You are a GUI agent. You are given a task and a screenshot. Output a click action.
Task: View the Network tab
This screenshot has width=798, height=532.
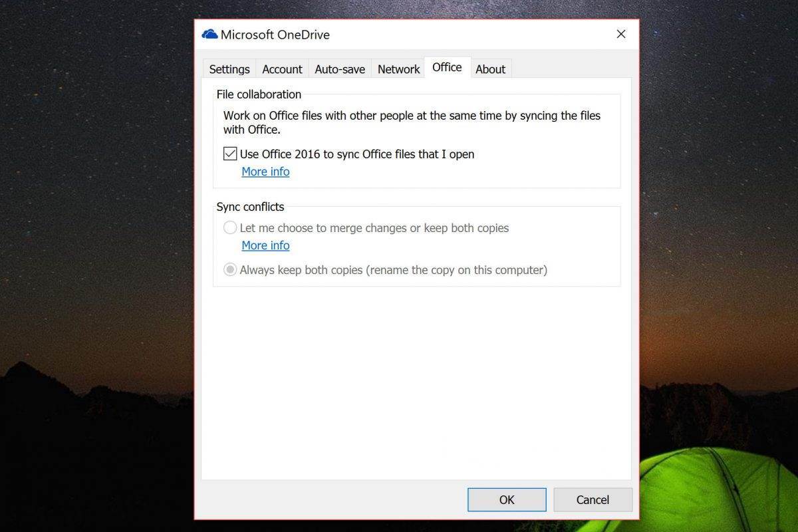(x=398, y=68)
